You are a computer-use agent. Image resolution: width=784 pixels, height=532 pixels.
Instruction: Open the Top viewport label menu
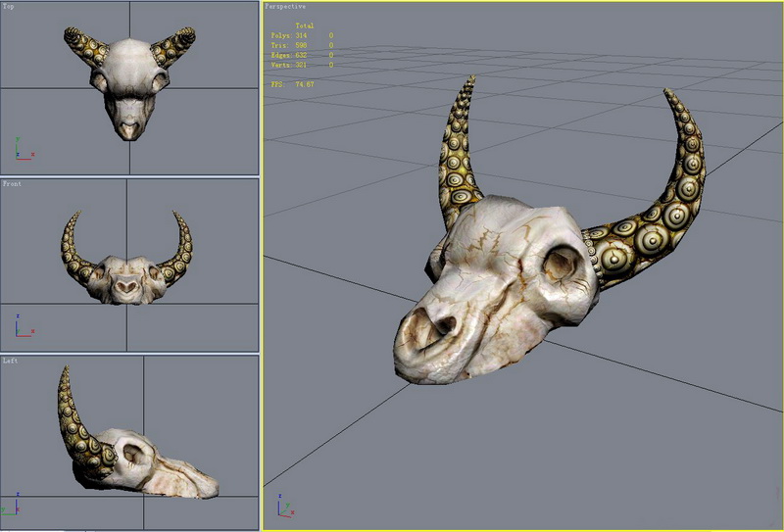tap(9, 6)
